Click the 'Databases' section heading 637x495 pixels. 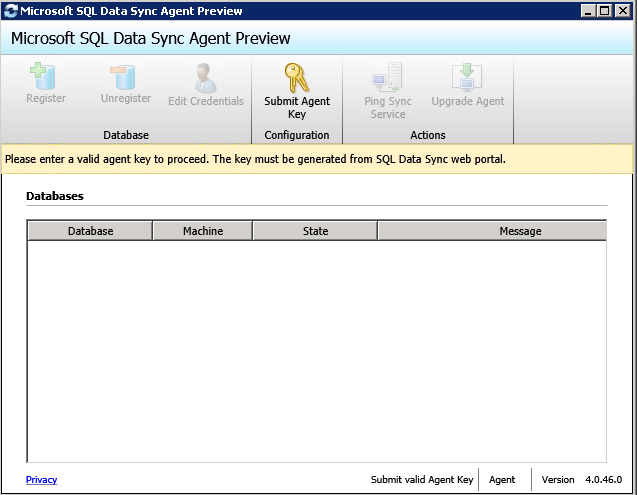click(x=55, y=196)
